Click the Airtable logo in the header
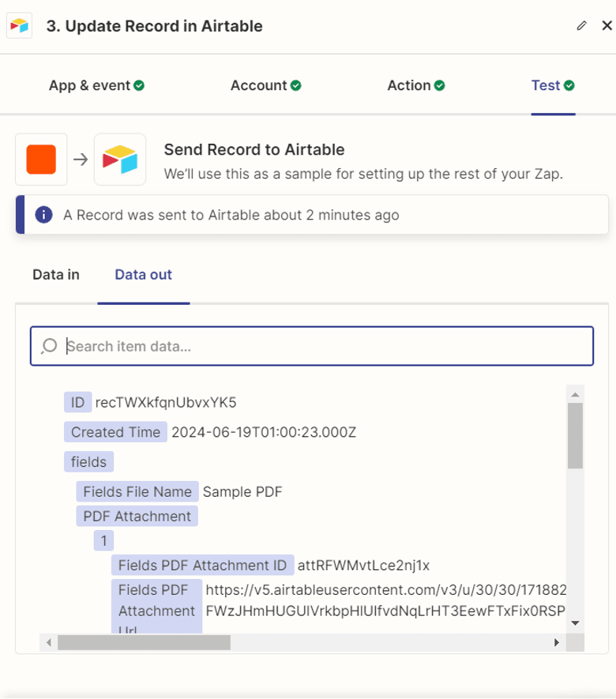The width and height of the screenshot is (616, 699). coord(20,26)
